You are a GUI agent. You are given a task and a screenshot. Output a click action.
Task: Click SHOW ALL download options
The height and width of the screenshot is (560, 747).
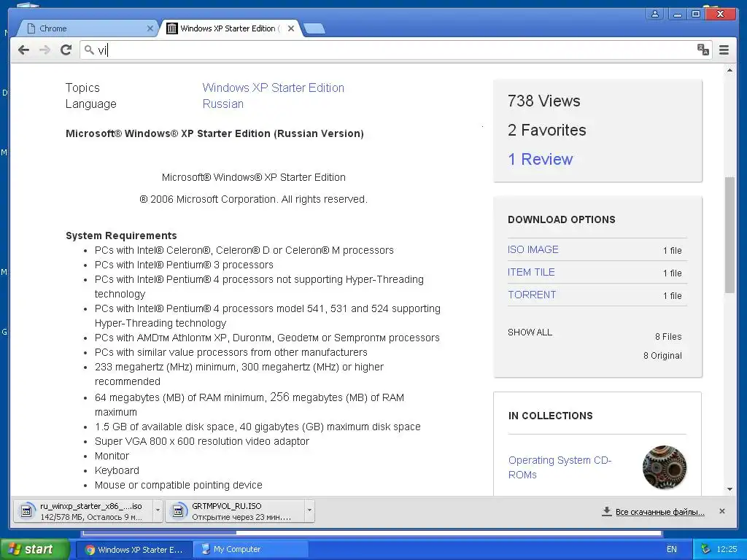coord(530,332)
